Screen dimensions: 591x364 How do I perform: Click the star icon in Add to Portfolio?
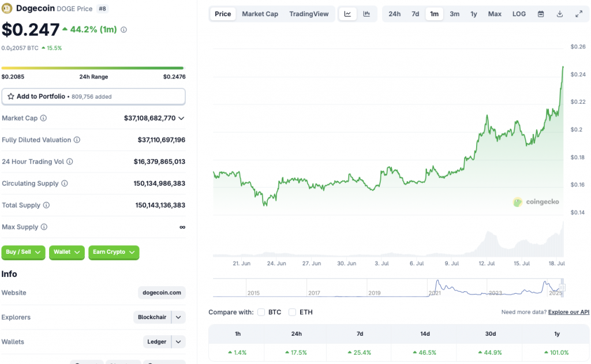pos(11,96)
